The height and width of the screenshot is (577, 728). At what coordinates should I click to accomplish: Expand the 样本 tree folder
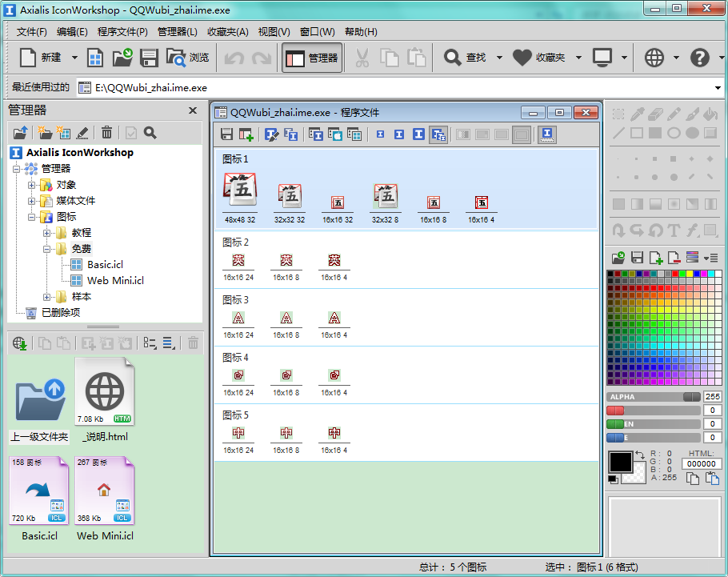pos(46,297)
